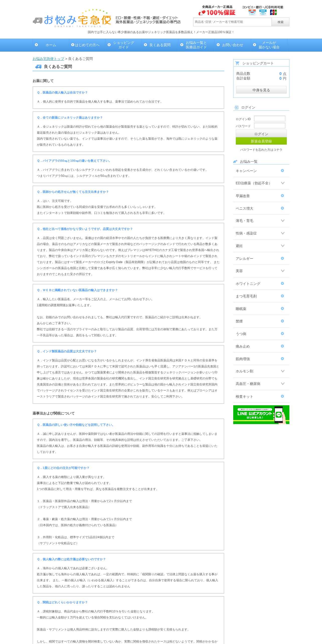Viewport: 322px width, 644px height.
Task: Focus the パスワード input field
Action: 270,125
